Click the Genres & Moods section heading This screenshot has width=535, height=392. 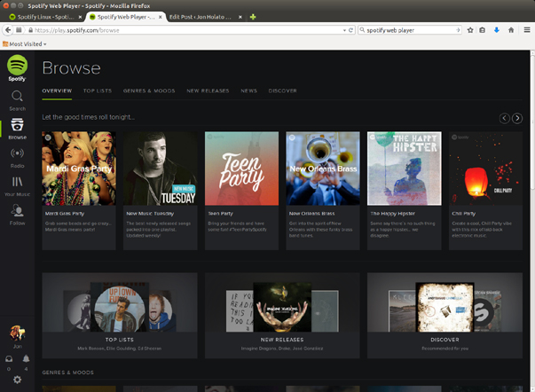[68, 372]
